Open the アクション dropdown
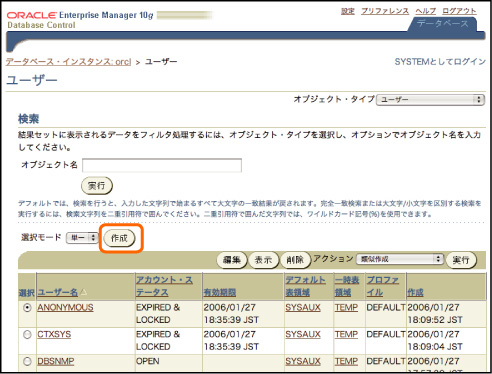Image resolution: width=492 pixels, height=374 pixels. click(x=400, y=259)
